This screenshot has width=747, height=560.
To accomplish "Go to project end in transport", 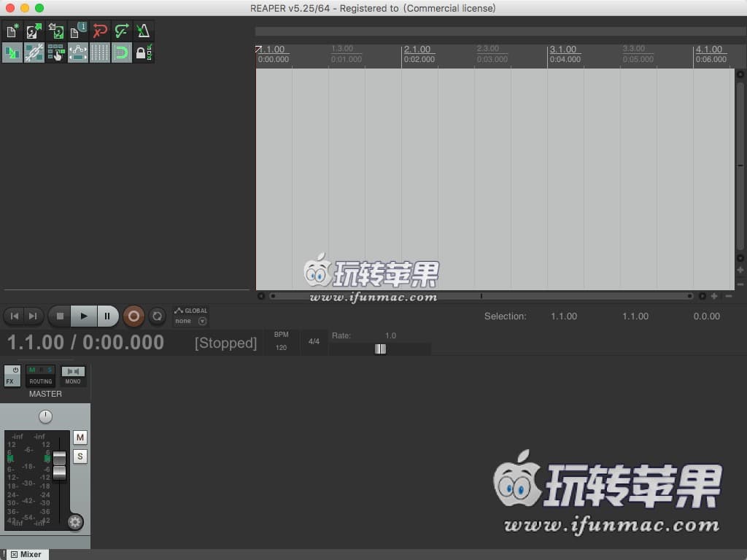I will [34, 316].
